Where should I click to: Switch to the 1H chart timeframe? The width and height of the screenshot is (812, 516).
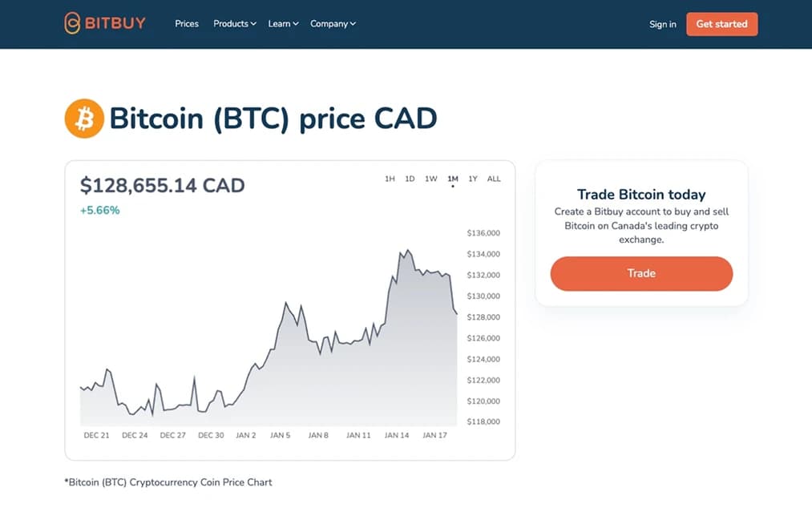[x=390, y=179]
